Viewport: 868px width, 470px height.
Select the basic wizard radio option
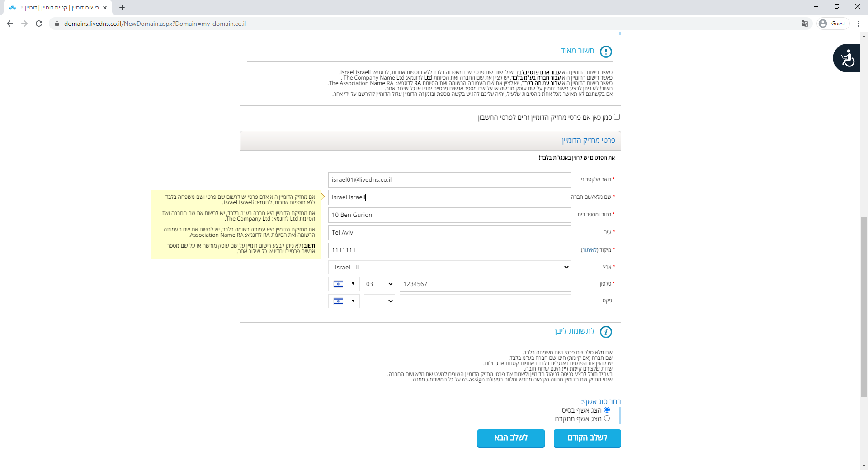coord(607,410)
